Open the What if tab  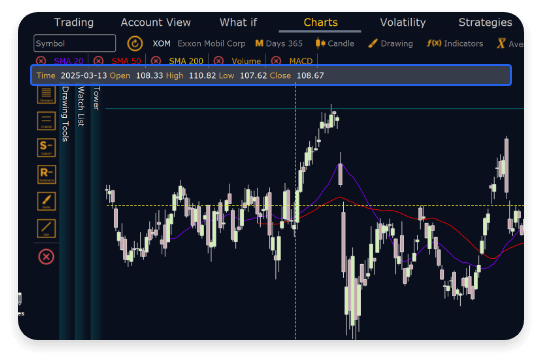[x=238, y=22]
